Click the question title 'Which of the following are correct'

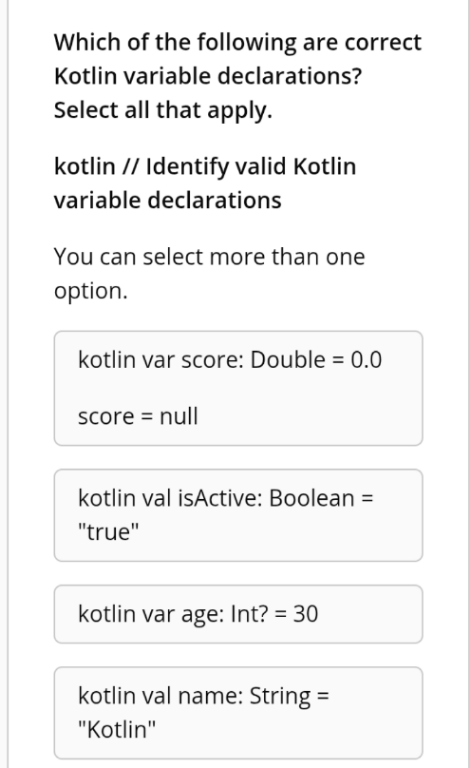coord(237,42)
